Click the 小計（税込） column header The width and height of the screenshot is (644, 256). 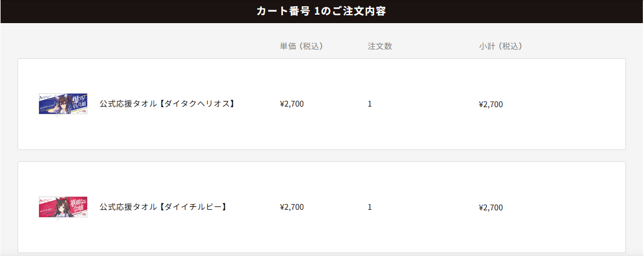[500, 46]
